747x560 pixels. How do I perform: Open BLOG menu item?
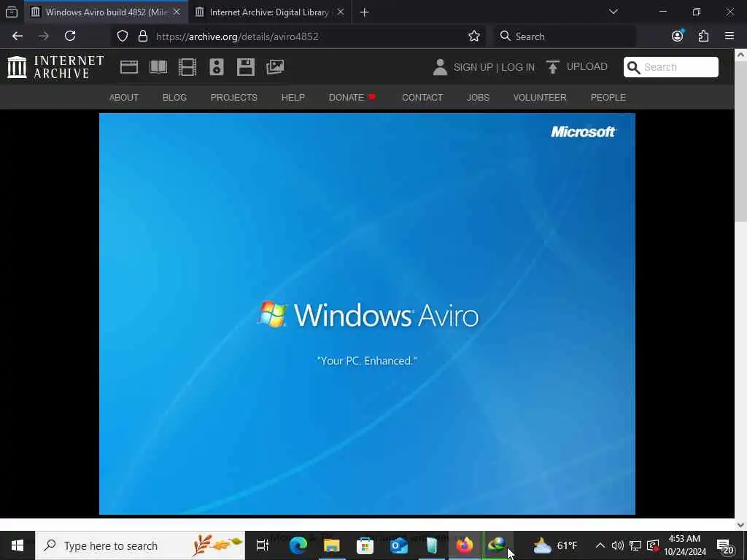coord(174,98)
